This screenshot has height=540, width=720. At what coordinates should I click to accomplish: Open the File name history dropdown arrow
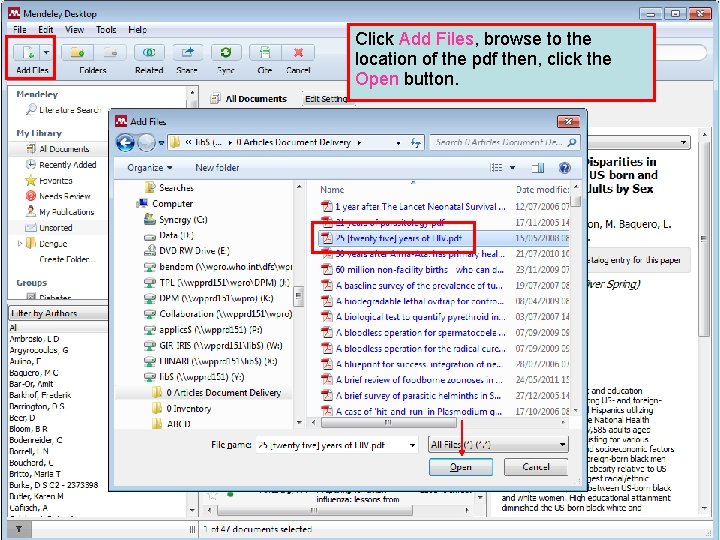coord(412,444)
